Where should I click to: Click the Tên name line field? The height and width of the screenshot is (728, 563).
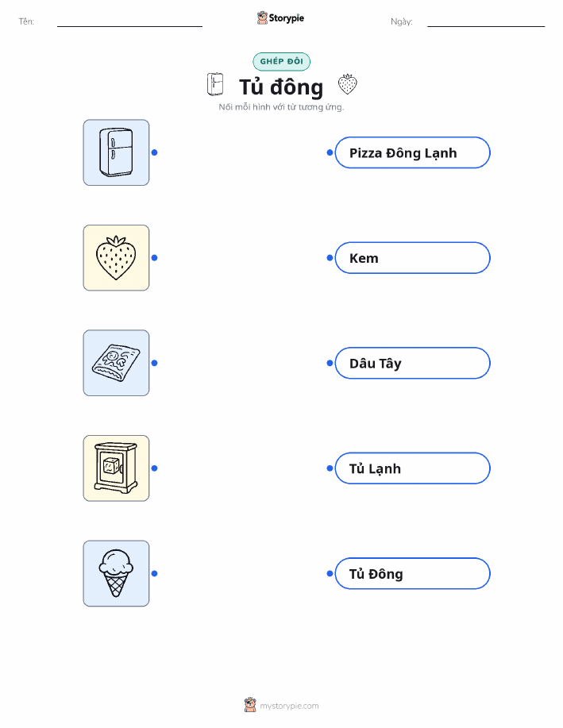coord(129,21)
